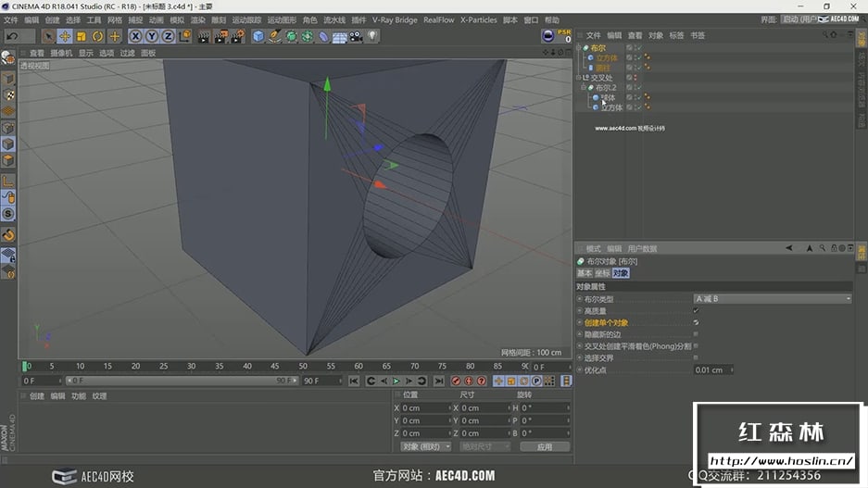Open the 布尔类型 dropdown
This screenshot has height=488, width=868.
click(x=773, y=299)
